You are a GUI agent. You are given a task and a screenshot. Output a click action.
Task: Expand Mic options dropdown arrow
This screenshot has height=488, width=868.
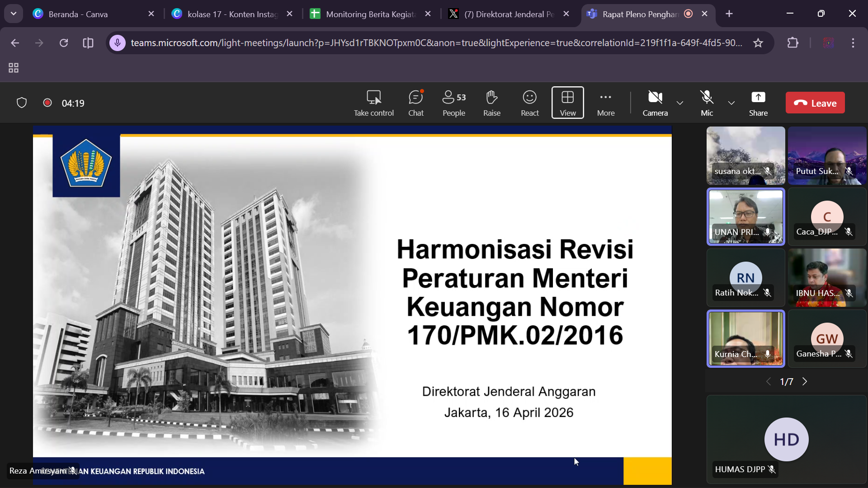pyautogui.click(x=731, y=103)
